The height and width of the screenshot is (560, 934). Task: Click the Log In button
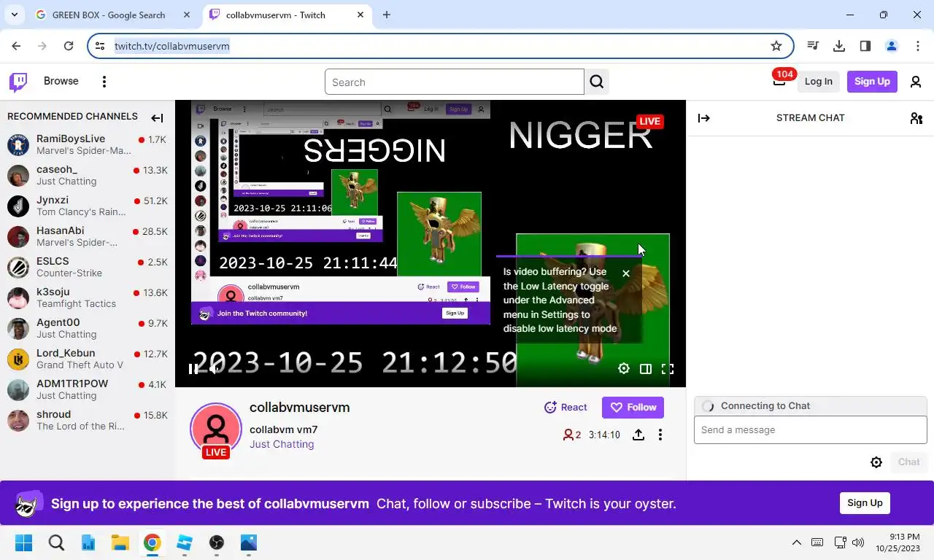click(819, 82)
